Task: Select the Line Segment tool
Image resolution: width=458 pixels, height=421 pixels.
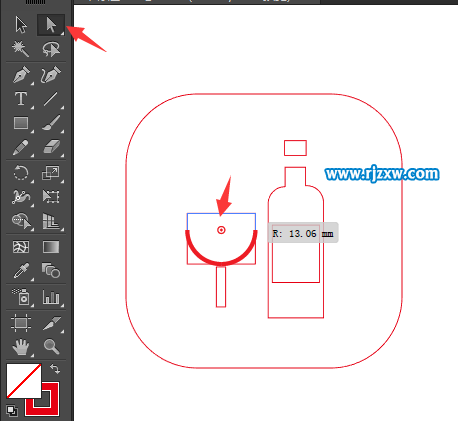Action: click(x=51, y=99)
